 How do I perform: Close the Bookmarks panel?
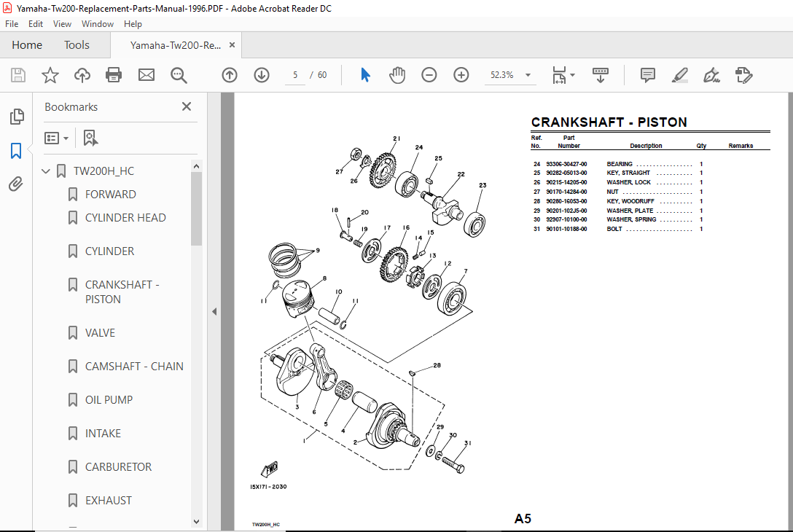click(187, 106)
